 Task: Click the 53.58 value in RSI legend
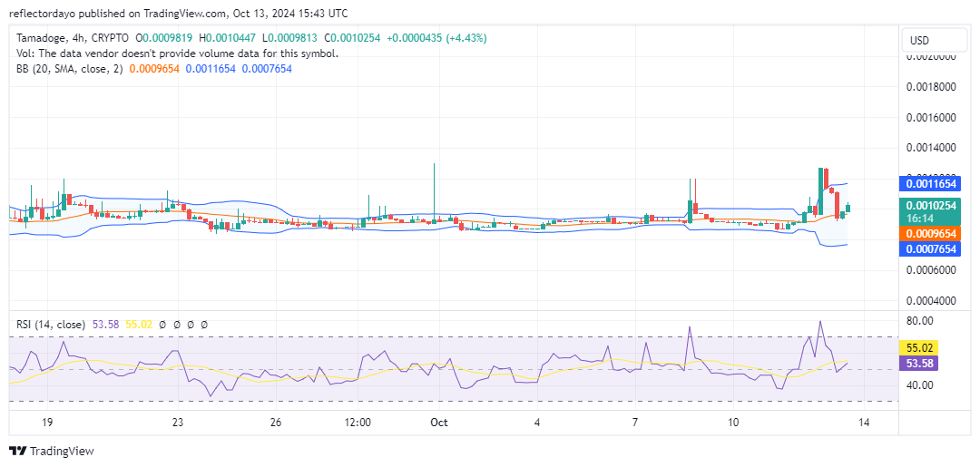106,325
